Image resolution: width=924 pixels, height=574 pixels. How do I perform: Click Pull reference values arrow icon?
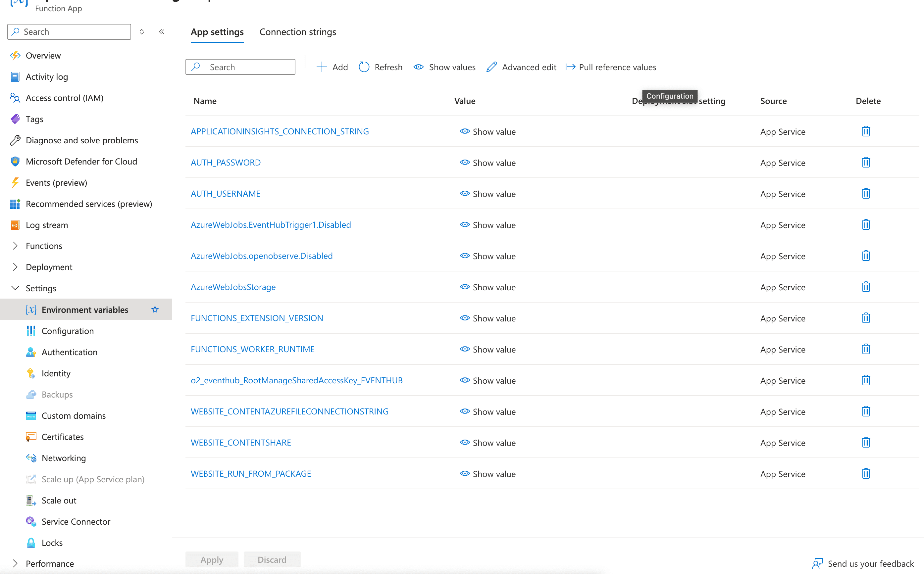pos(570,67)
